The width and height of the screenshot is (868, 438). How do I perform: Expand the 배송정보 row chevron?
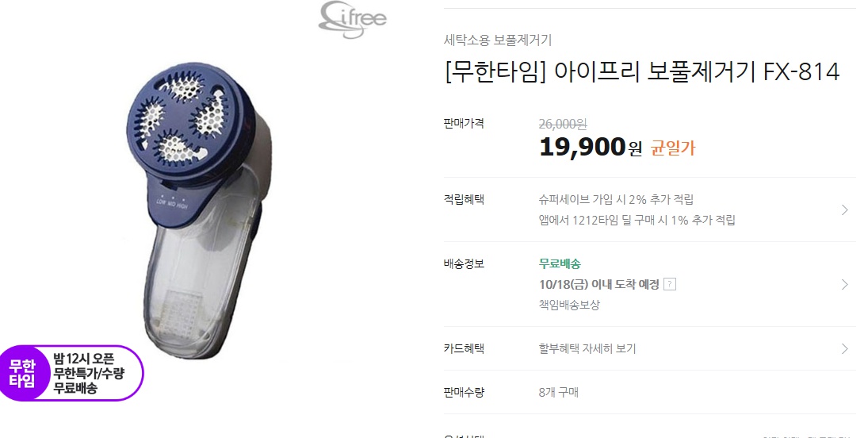pyautogui.click(x=844, y=284)
